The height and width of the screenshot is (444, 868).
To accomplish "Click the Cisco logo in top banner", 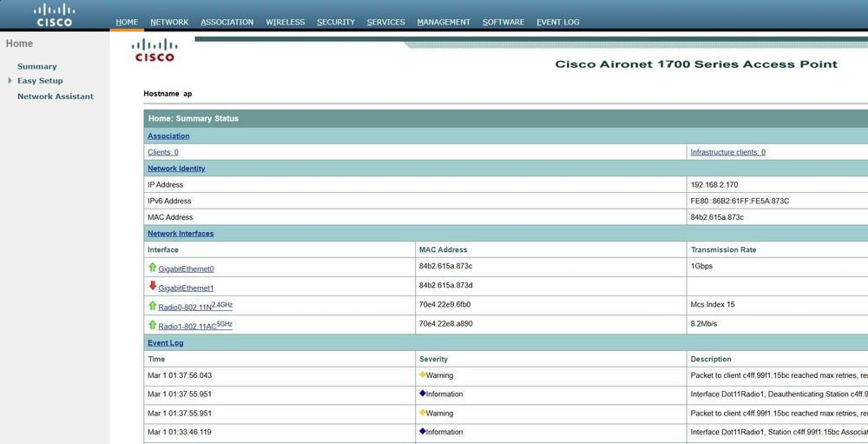I will (x=54, y=15).
